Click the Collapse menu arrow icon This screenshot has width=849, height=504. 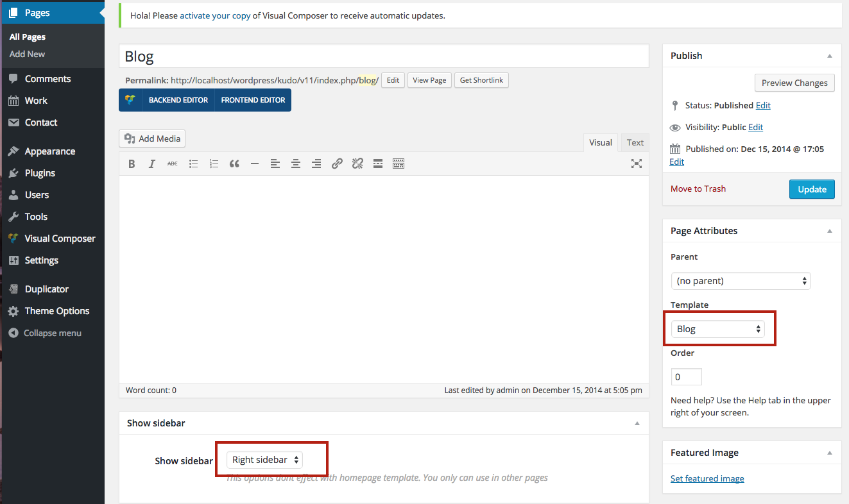13,333
